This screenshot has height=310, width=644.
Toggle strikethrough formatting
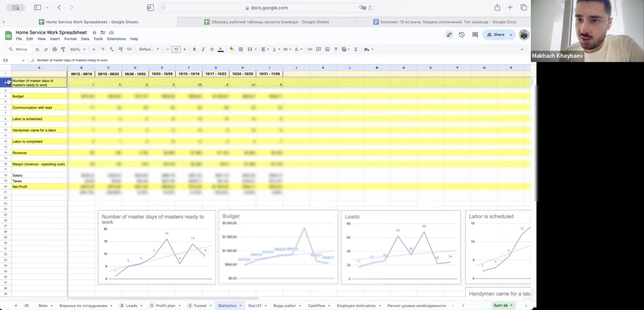[212, 49]
